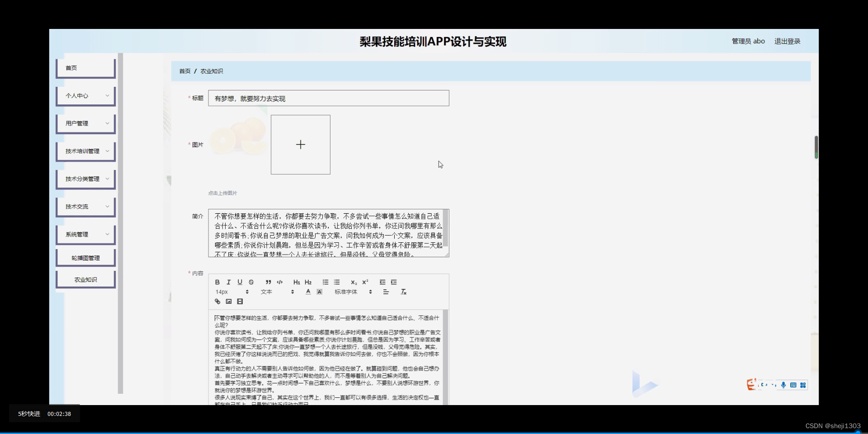The height and width of the screenshot is (434, 868).
Task: Apply strikethrough to text
Action: click(x=251, y=282)
